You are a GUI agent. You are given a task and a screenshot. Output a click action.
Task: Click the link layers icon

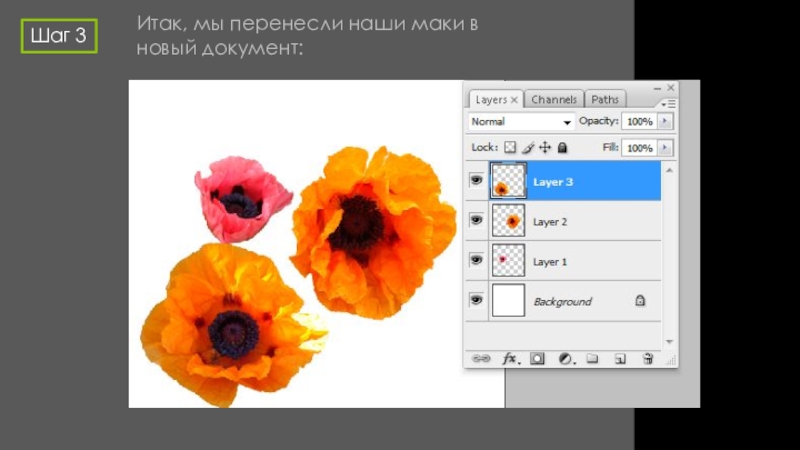click(481, 358)
